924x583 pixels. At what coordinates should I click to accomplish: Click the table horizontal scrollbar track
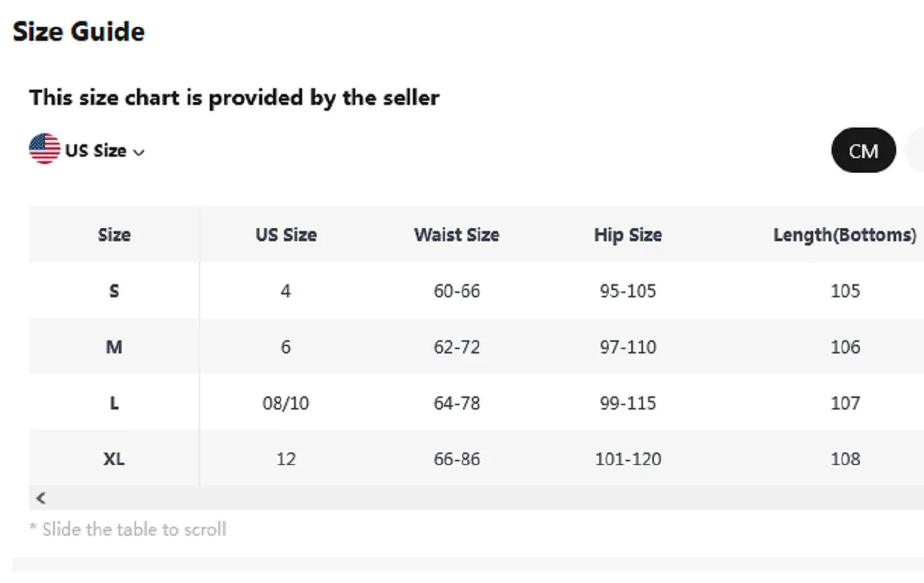click(476, 498)
